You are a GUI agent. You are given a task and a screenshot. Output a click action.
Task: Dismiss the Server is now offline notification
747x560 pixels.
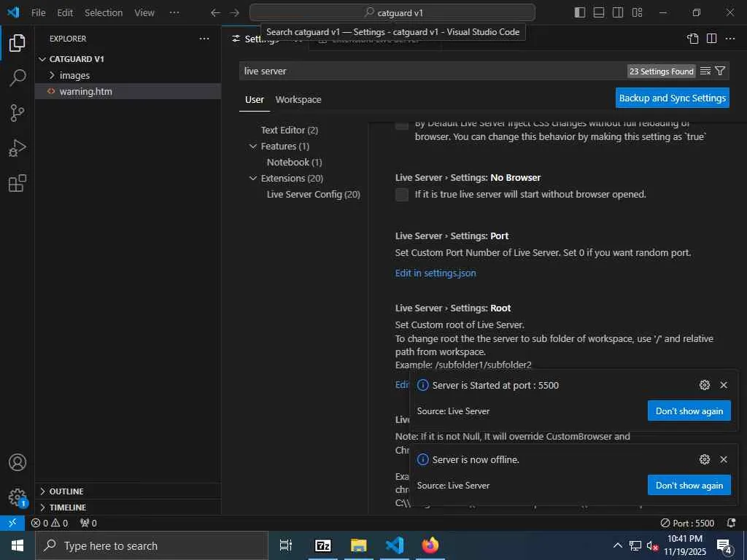pyautogui.click(x=724, y=459)
